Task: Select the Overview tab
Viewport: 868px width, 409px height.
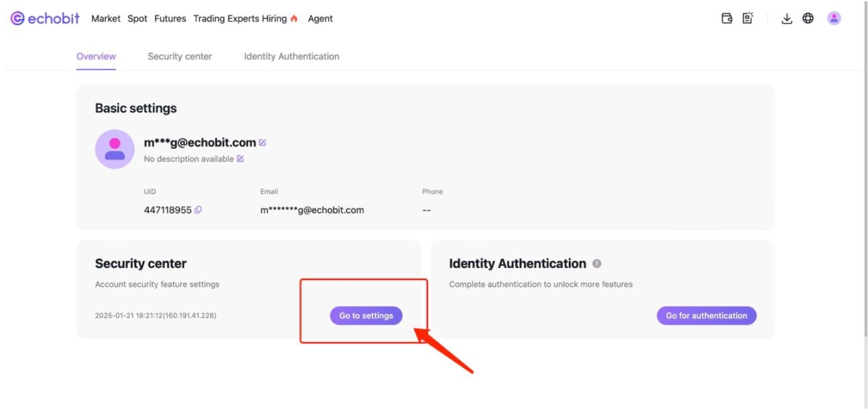Action: pyautogui.click(x=96, y=57)
